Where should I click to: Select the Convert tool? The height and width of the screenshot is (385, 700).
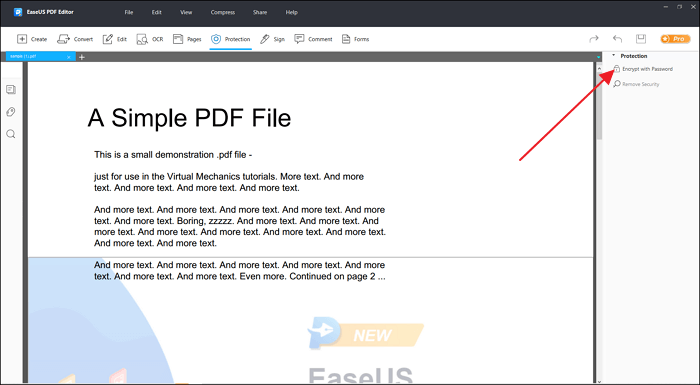75,39
